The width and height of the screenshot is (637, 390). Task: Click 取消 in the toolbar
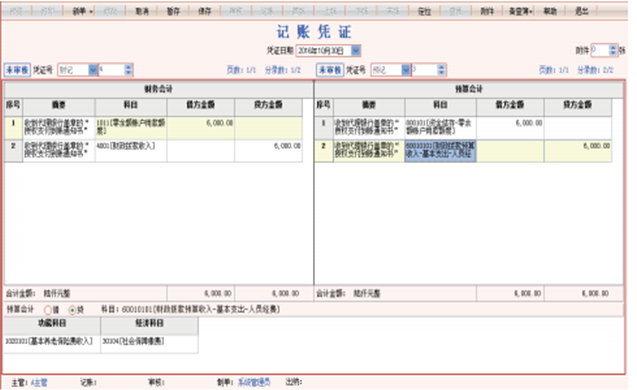point(141,11)
